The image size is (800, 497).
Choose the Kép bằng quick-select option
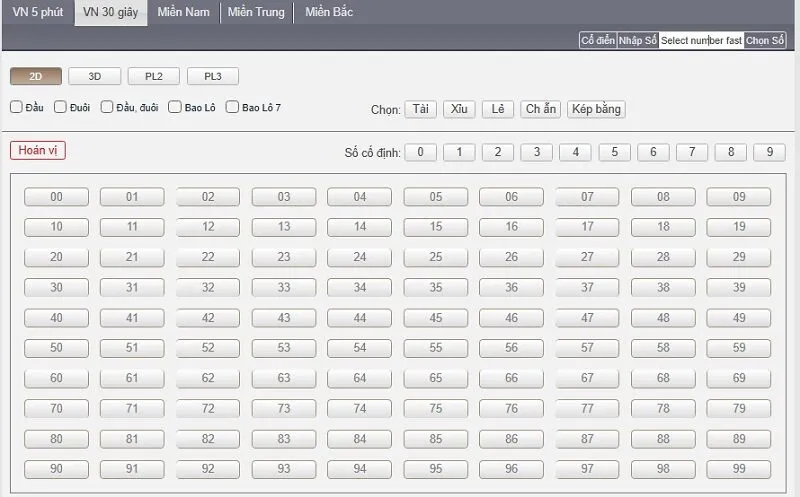(x=596, y=109)
